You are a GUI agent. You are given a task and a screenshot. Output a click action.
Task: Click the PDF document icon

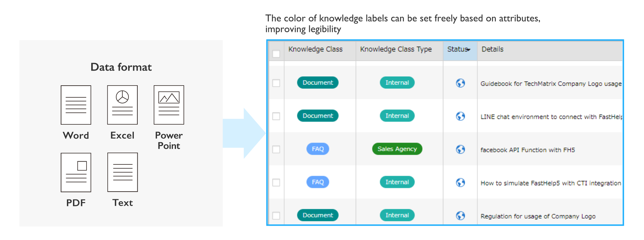coord(76,172)
